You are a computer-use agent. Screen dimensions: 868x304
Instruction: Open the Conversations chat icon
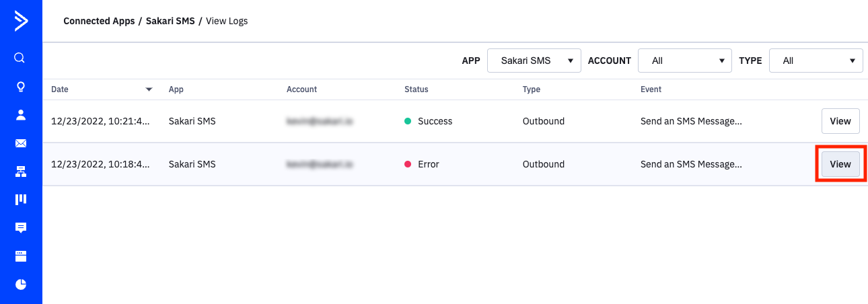(x=21, y=227)
